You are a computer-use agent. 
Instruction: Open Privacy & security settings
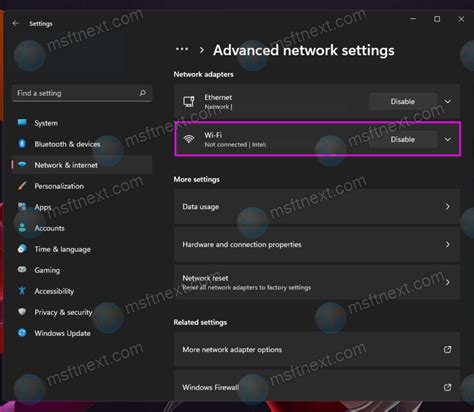coord(82,312)
